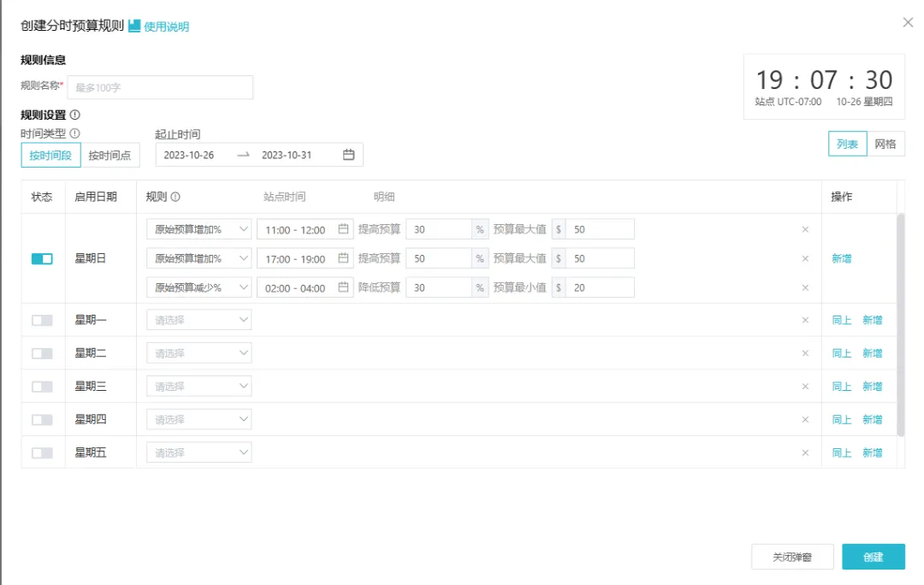This screenshot has height=585, width=924.
Task: Click the rules table vertical scrollbar
Action: (x=900, y=325)
